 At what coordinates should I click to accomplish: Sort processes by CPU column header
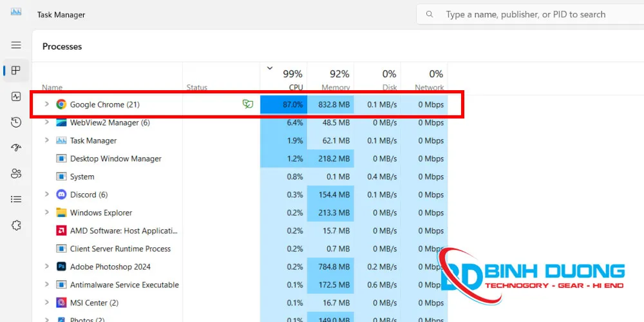(x=283, y=79)
